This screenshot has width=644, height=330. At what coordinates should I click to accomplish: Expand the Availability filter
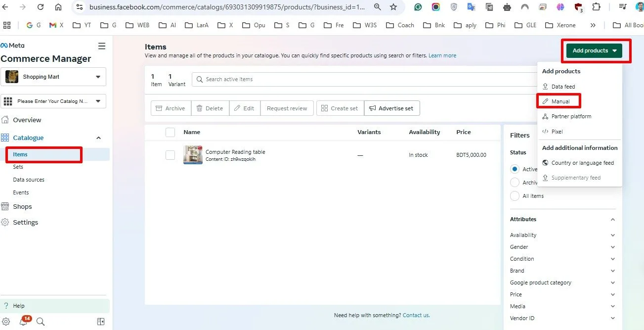point(613,235)
